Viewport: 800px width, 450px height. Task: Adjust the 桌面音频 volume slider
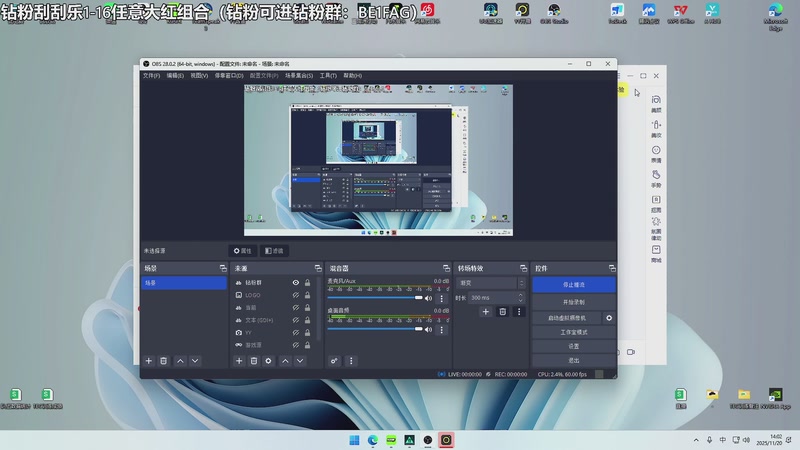pos(375,329)
